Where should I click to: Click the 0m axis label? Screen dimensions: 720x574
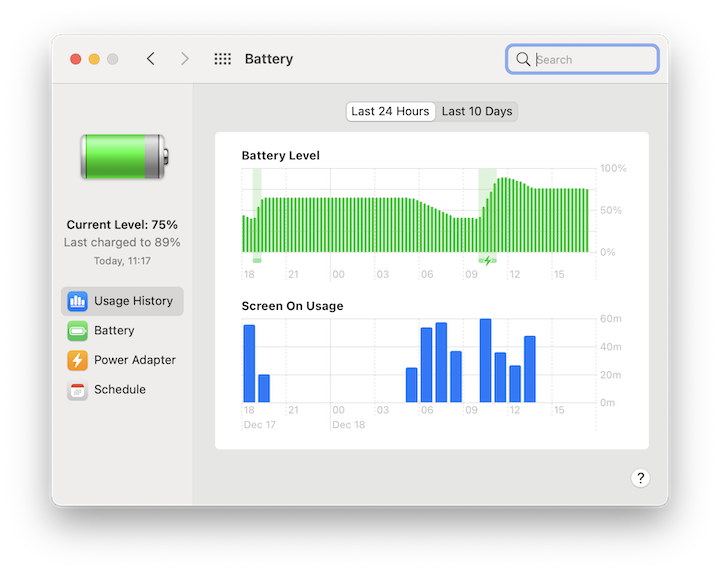click(608, 403)
